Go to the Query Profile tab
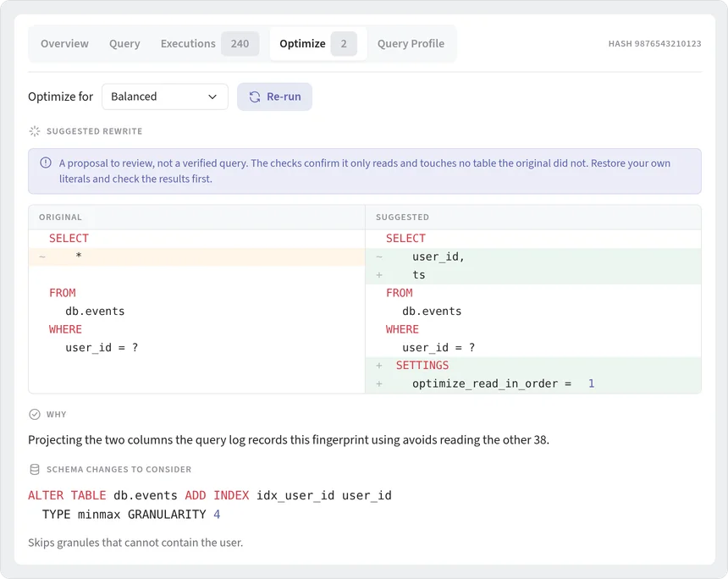Screen dimensions: 728x579 pos(411,44)
